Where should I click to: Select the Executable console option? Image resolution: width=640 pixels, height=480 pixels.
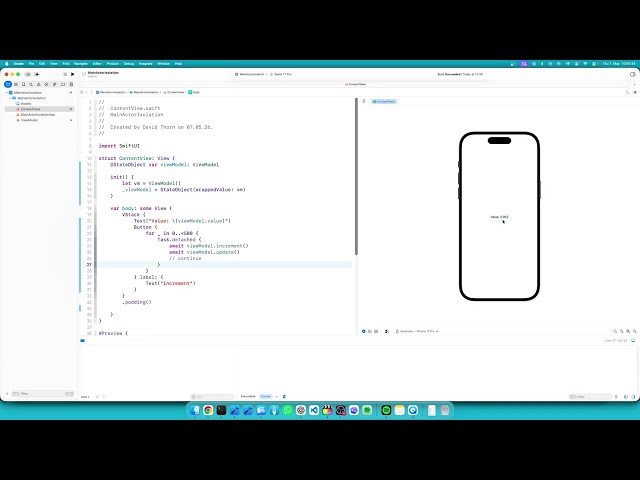pos(248,396)
